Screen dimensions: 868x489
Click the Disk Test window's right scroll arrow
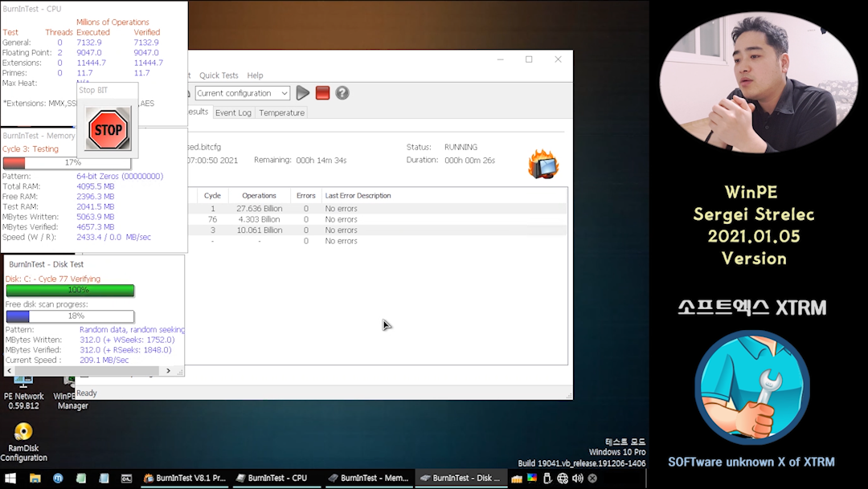point(168,371)
